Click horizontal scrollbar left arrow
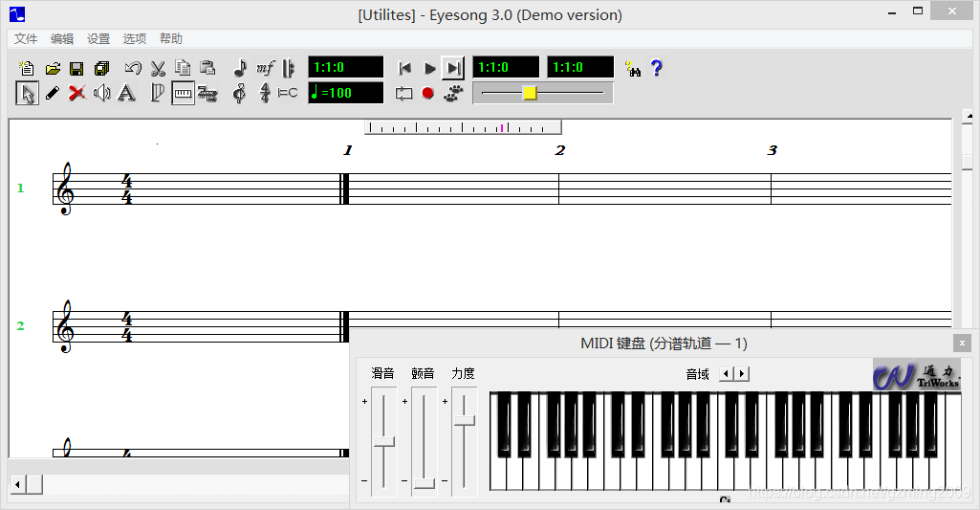This screenshot has width=980, height=510. pos(17,484)
